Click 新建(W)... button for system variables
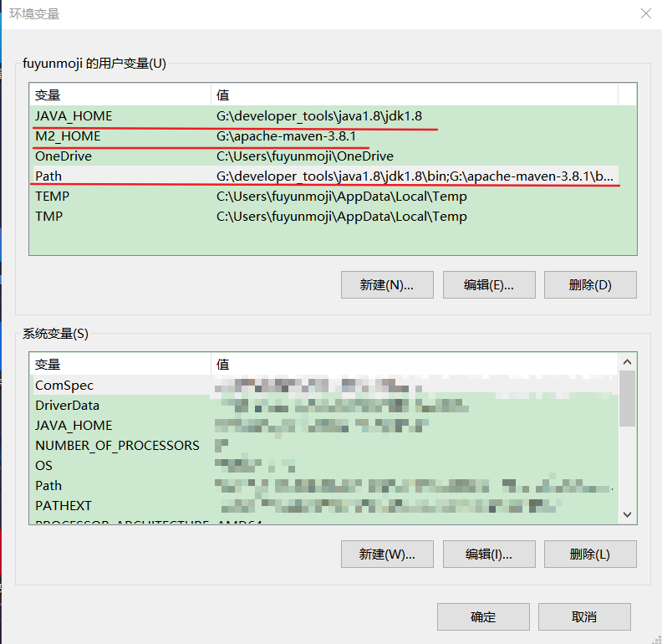Viewport: 662px width, 644px height. pos(387,554)
